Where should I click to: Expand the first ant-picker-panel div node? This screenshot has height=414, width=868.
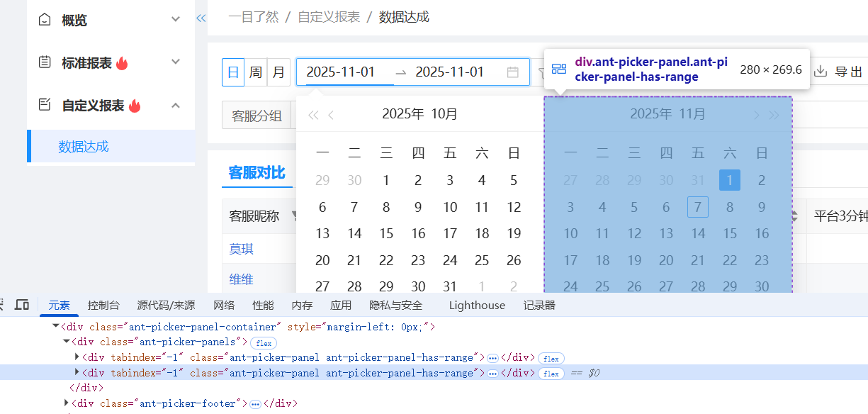tap(77, 357)
